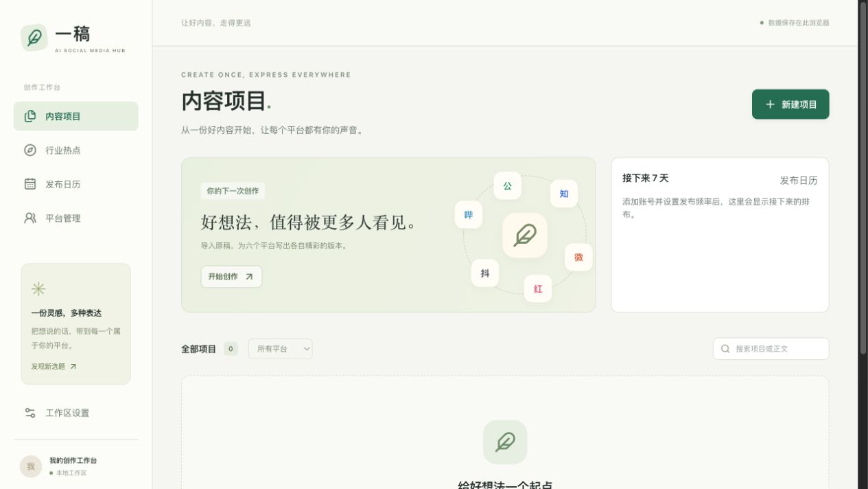The width and height of the screenshot is (868, 489).
Task: Open 内容项目 in the sidebar
Action: (75, 116)
